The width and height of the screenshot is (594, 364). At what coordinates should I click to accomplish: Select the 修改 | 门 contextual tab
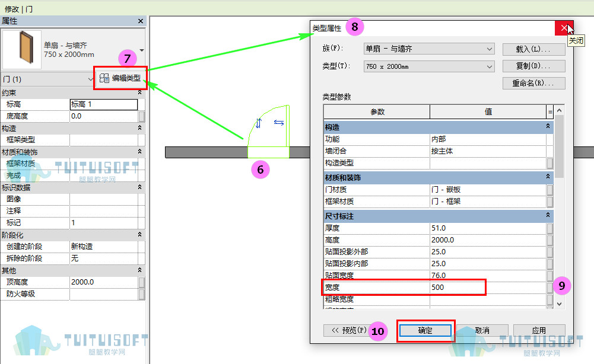point(18,9)
